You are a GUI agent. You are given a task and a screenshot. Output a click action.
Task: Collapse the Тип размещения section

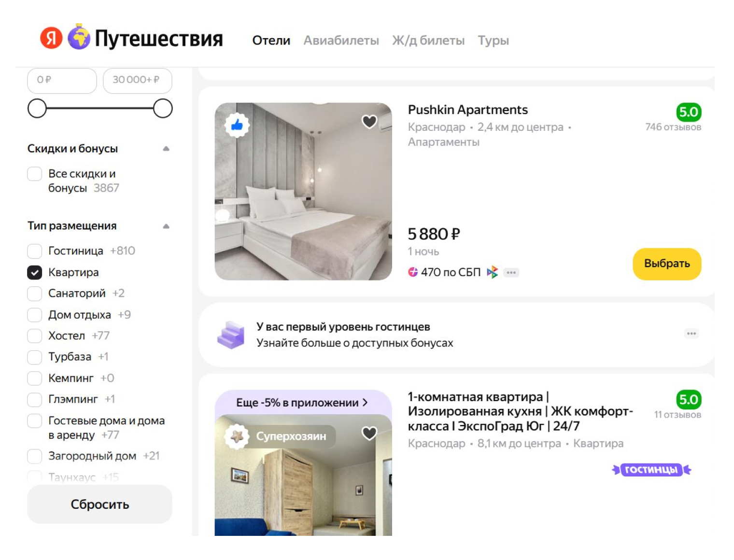coord(167,225)
